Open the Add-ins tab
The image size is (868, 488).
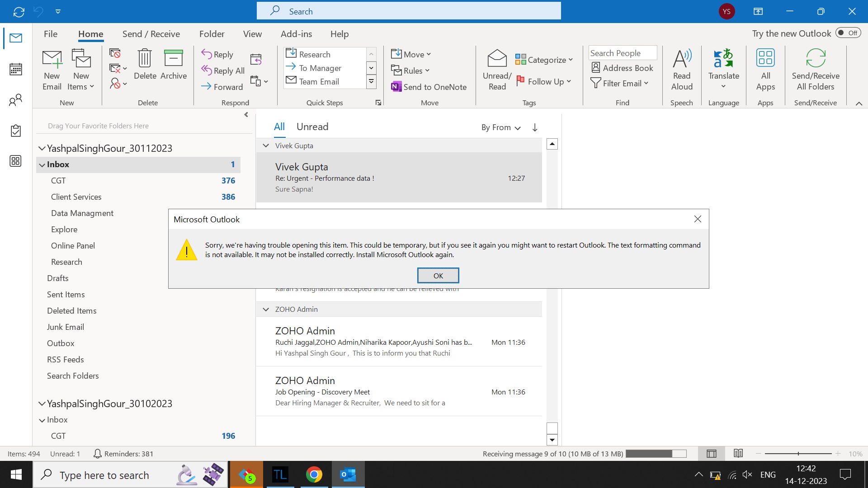(x=296, y=34)
